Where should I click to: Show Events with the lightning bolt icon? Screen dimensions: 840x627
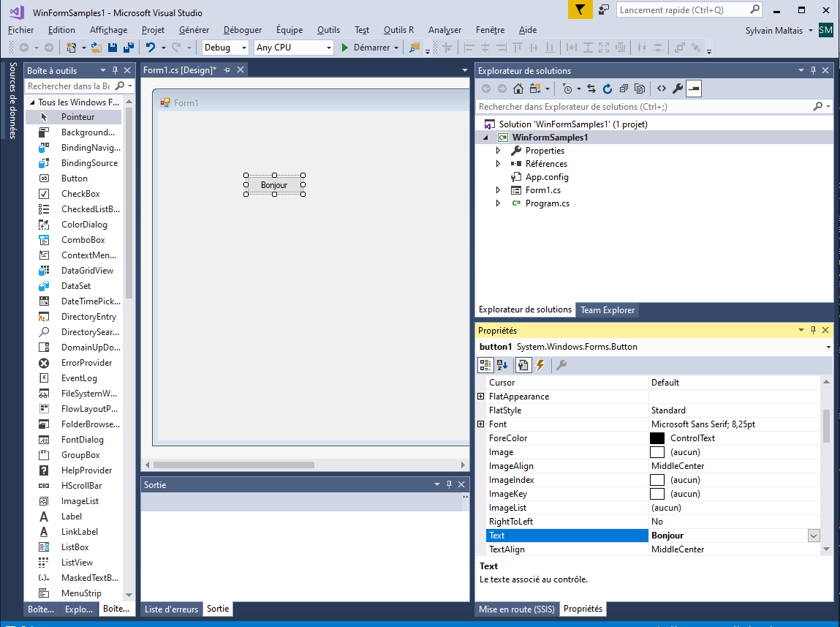540,365
